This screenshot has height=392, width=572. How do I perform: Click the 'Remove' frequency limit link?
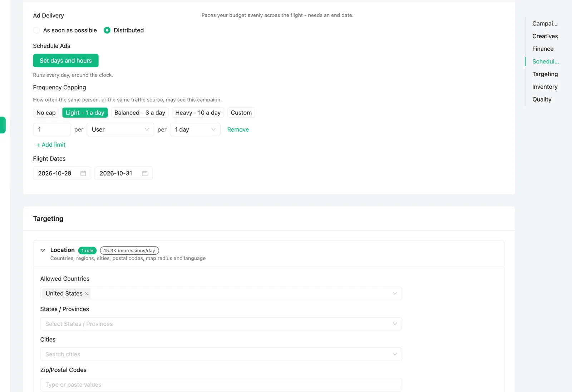coord(238,129)
